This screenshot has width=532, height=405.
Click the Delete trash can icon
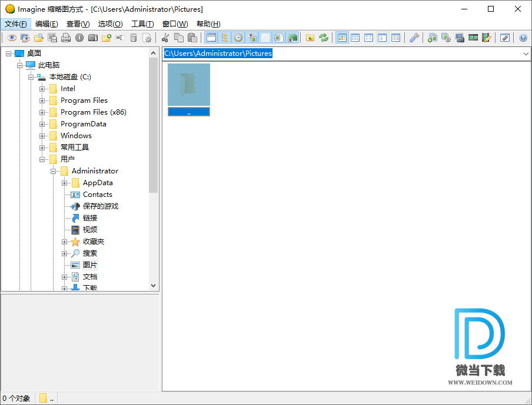point(134,38)
